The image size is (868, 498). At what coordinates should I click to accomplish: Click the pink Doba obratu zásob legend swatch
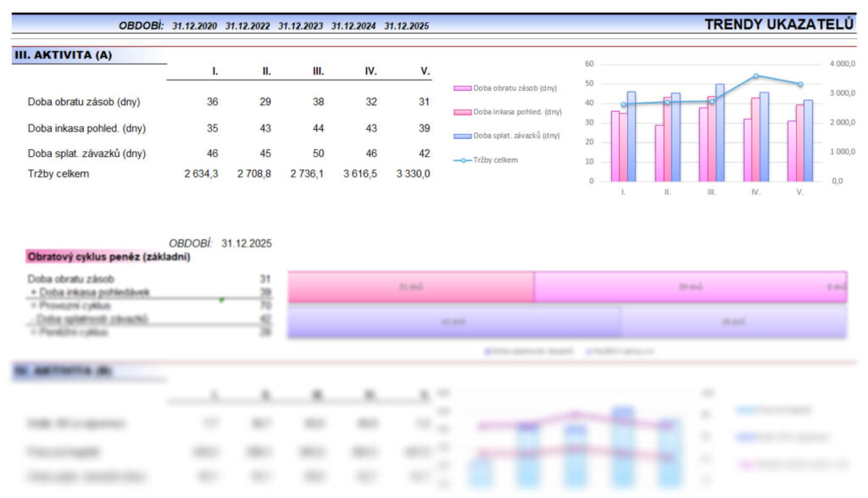pyautogui.click(x=463, y=88)
